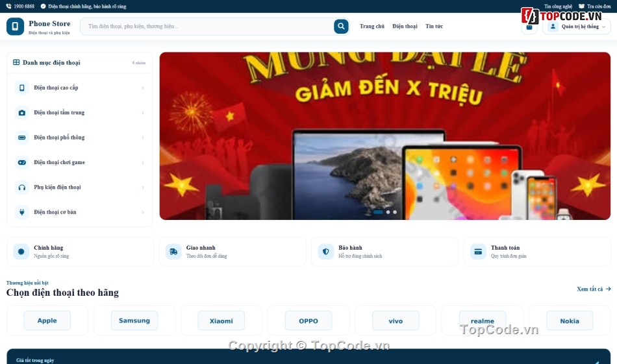Click the Phụ kiện điện thoại category label
The image size is (617, 364).
click(x=57, y=187)
